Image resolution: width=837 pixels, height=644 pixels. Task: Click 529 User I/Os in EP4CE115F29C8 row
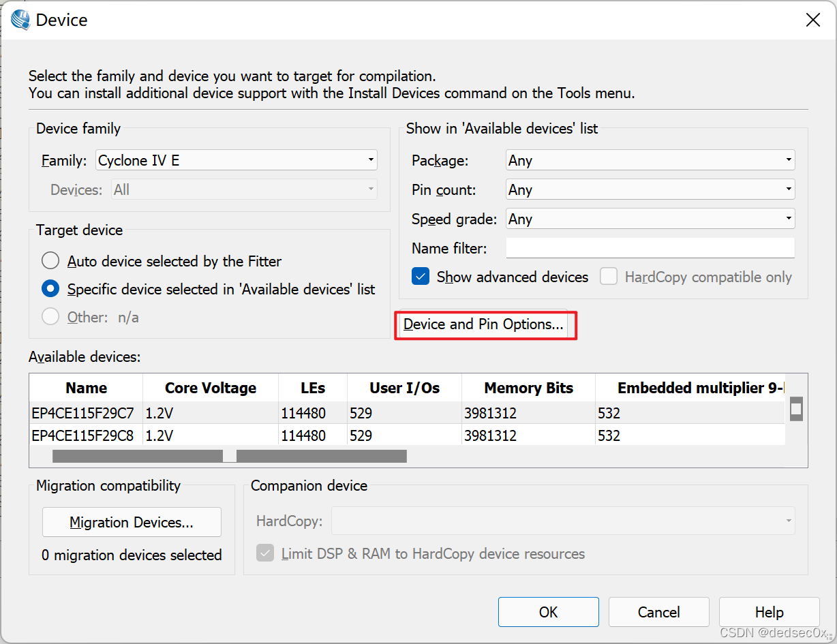click(405, 435)
